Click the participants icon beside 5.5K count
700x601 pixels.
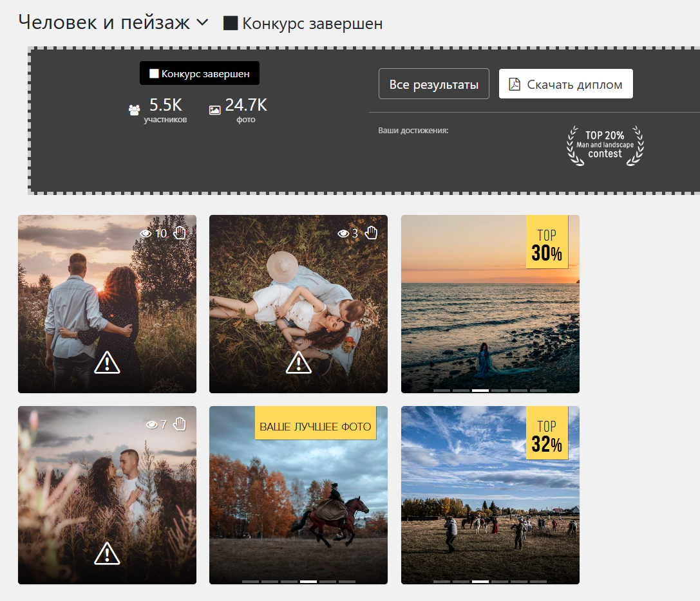coord(134,108)
